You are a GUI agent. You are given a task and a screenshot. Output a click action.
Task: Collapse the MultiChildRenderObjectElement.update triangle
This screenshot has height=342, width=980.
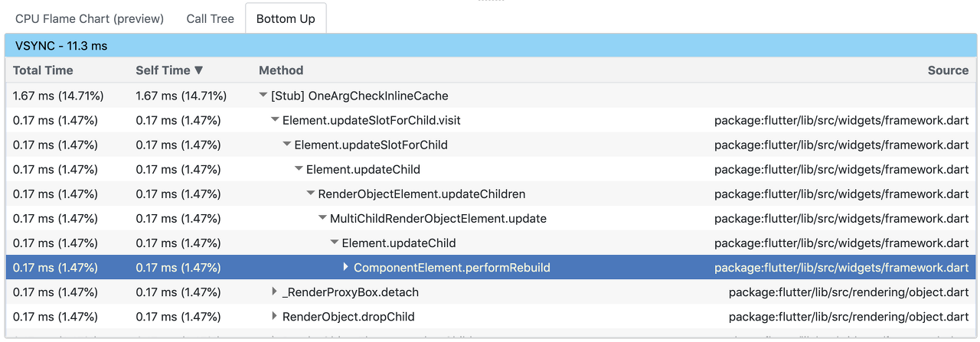point(323,219)
